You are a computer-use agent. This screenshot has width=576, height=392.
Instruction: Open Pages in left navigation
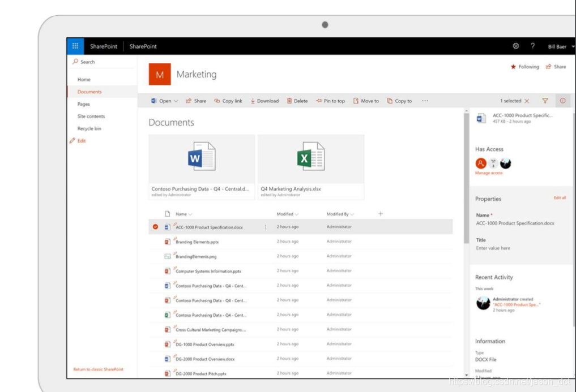83,104
